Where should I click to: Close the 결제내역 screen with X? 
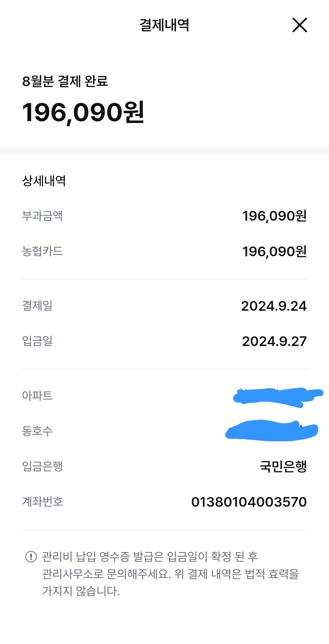299,25
